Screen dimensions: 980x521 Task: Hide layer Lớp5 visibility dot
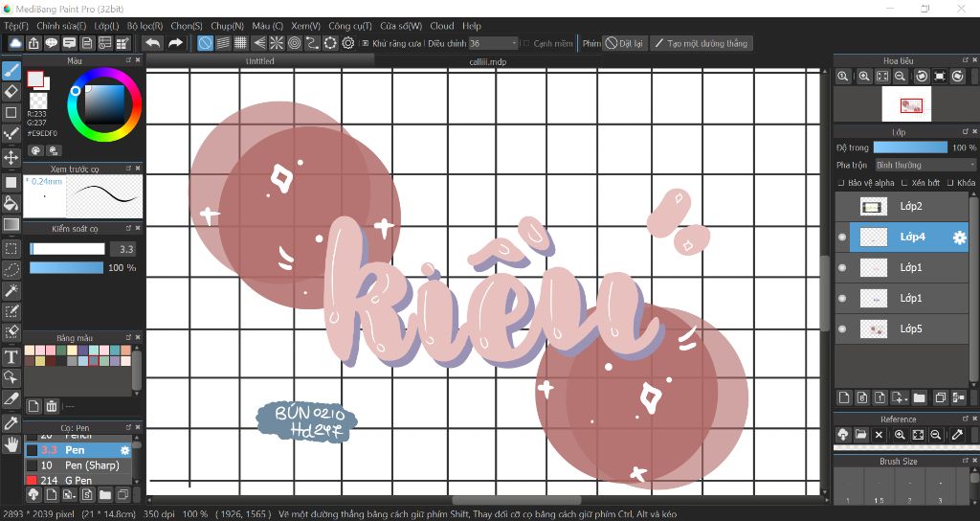(x=842, y=329)
